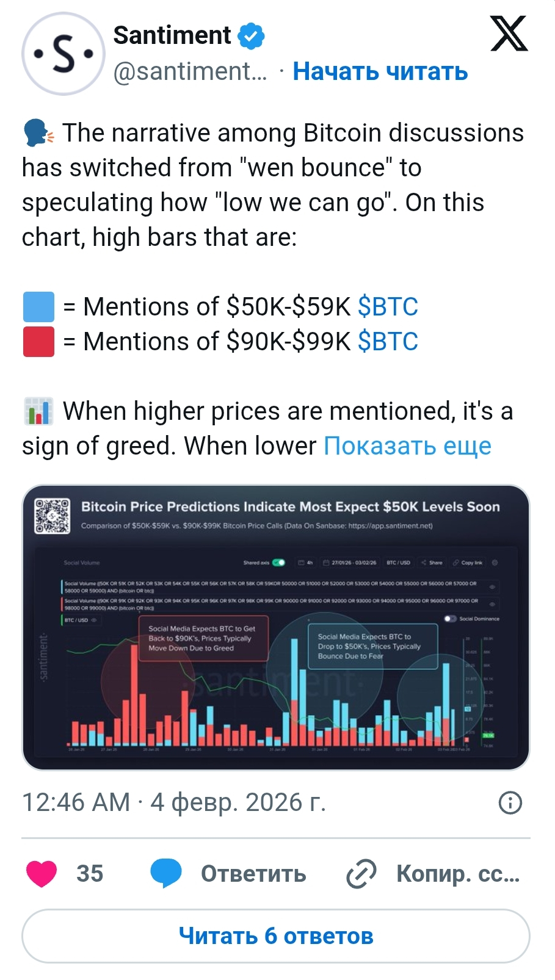Open the 27/01/26 - 03/02/26 date range picker

pyautogui.click(x=350, y=563)
